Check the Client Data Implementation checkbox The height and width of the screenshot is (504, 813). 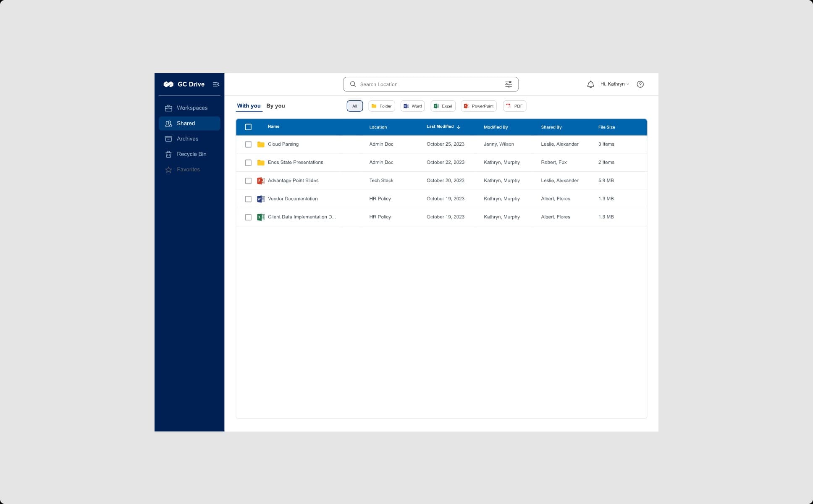248,217
